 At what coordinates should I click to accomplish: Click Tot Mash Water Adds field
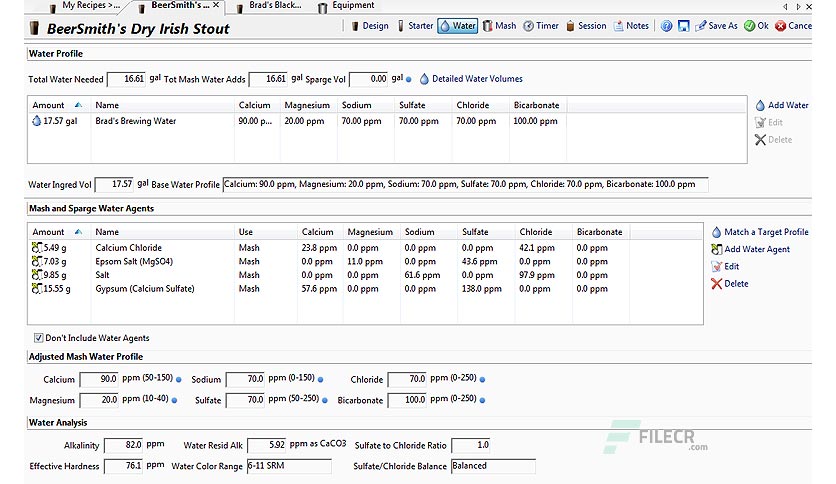pos(268,79)
